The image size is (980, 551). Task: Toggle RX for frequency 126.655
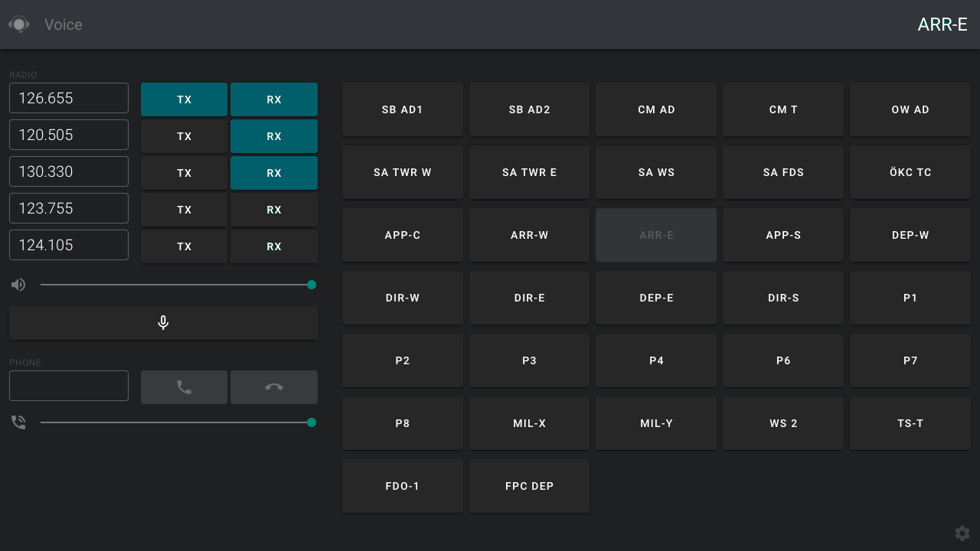click(274, 99)
